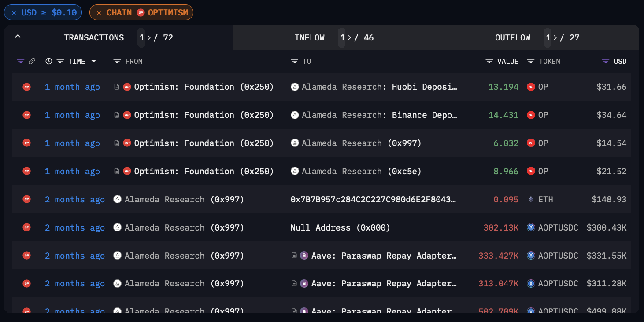This screenshot has width=644, height=322.
Task: Click the Alameda logo before Huobi Deposit
Action: [x=295, y=87]
